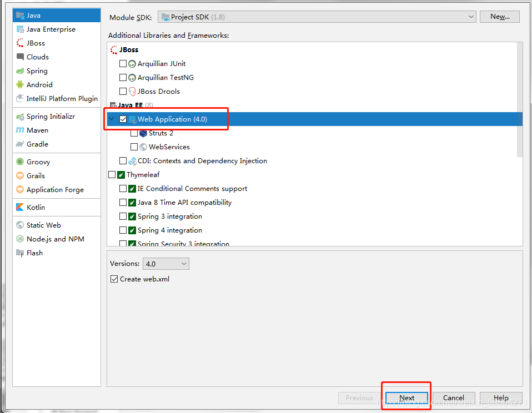Click the Grails orange icon
The height and width of the screenshot is (413, 532).
click(20, 175)
